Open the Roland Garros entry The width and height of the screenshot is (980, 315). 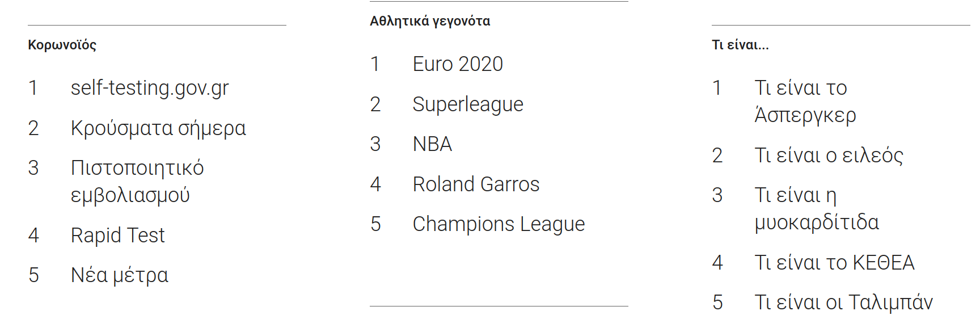(476, 184)
